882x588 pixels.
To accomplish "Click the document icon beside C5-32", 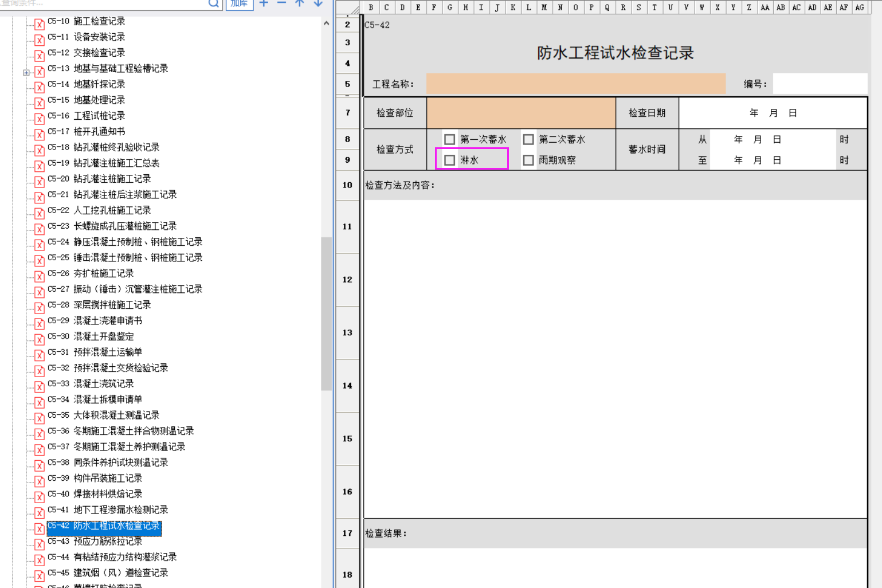I will coord(40,371).
